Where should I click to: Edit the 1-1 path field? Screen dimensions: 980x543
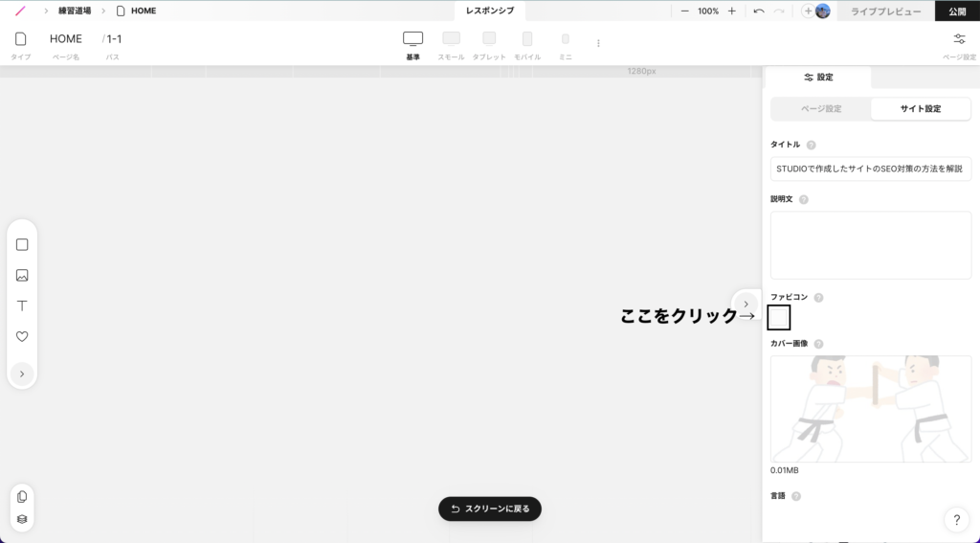[x=114, y=38]
